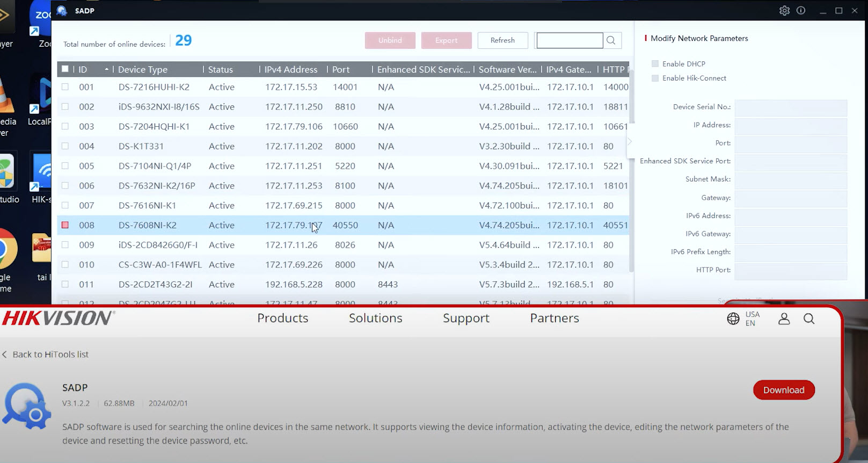The image size is (868, 463).
Task: Click globe region selector icon
Action: pyautogui.click(x=733, y=319)
